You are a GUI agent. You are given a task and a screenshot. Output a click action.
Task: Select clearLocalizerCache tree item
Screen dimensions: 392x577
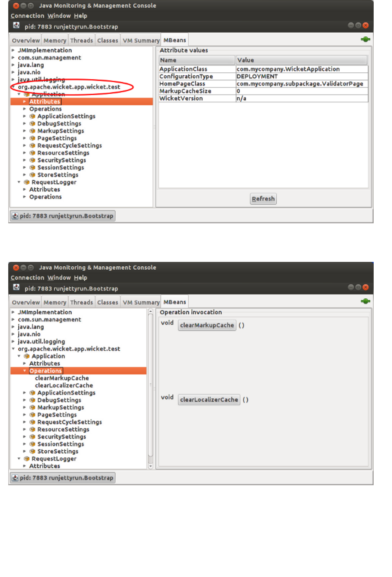click(64, 386)
